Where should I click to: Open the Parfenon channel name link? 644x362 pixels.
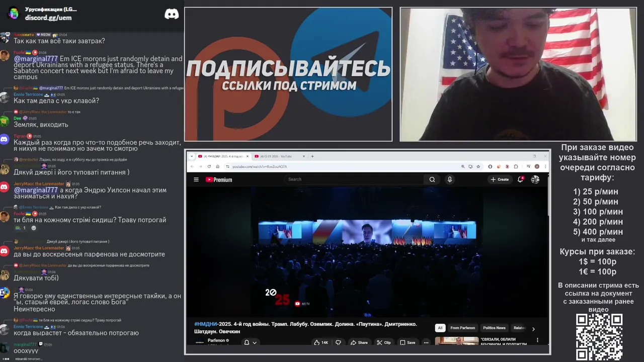coord(216,340)
